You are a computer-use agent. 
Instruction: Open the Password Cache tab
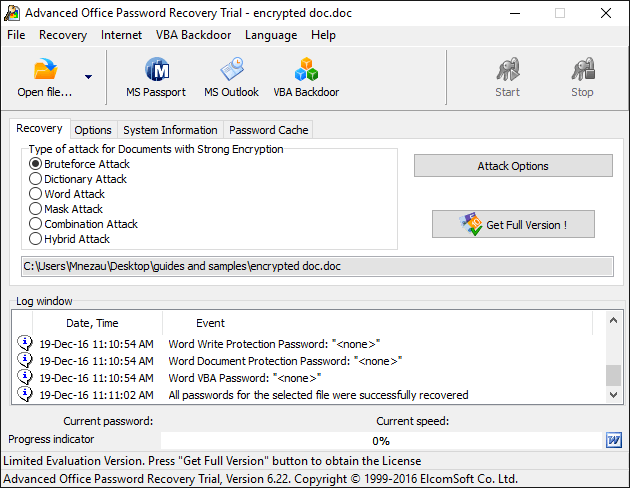pyautogui.click(x=268, y=130)
